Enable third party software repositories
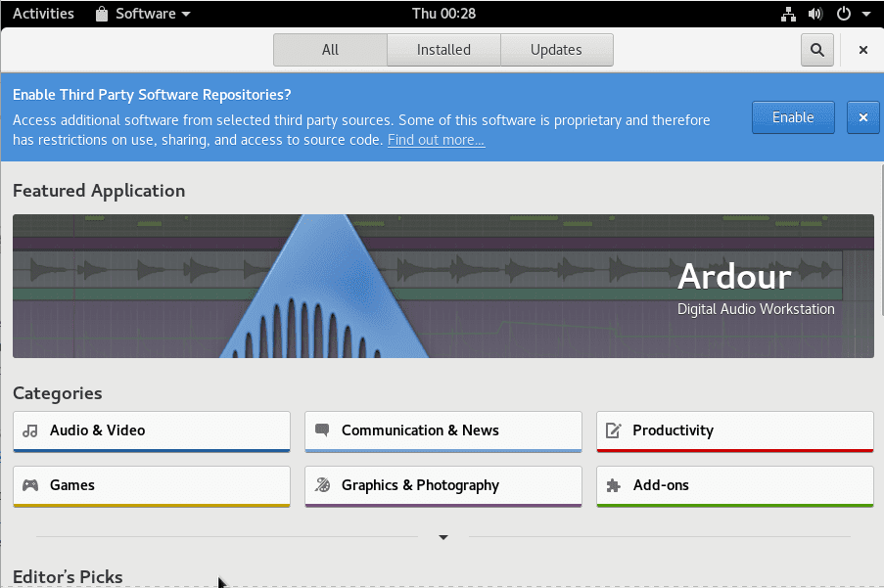 point(793,117)
